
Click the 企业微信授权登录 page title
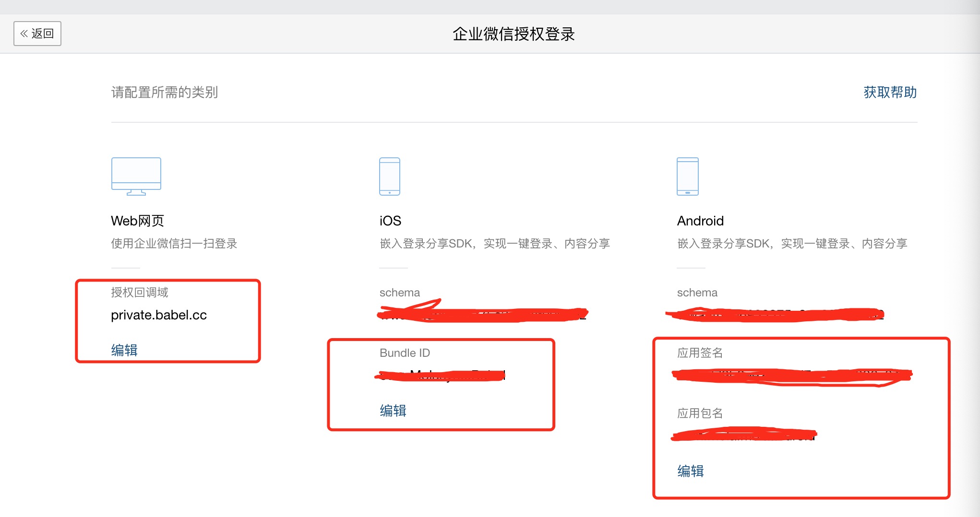point(514,34)
